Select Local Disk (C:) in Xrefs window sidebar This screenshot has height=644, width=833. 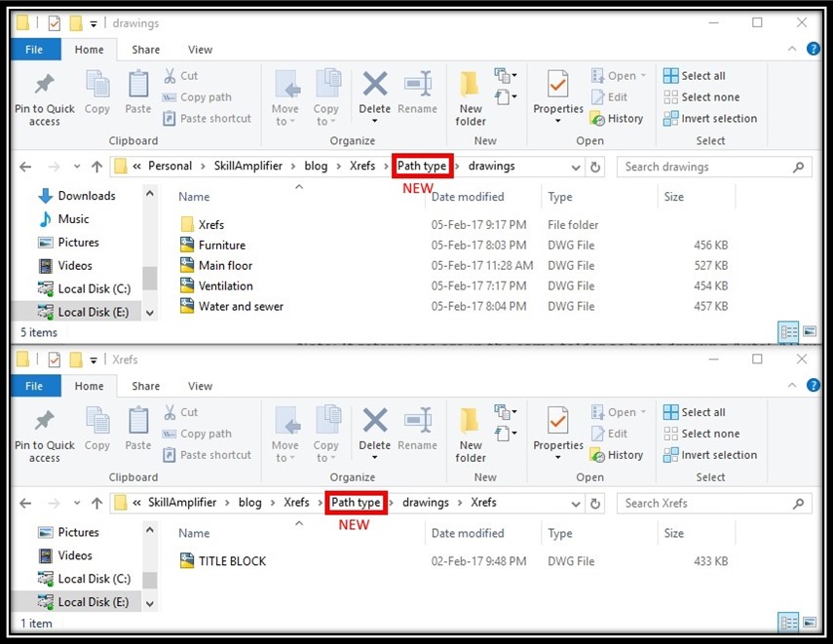84,579
